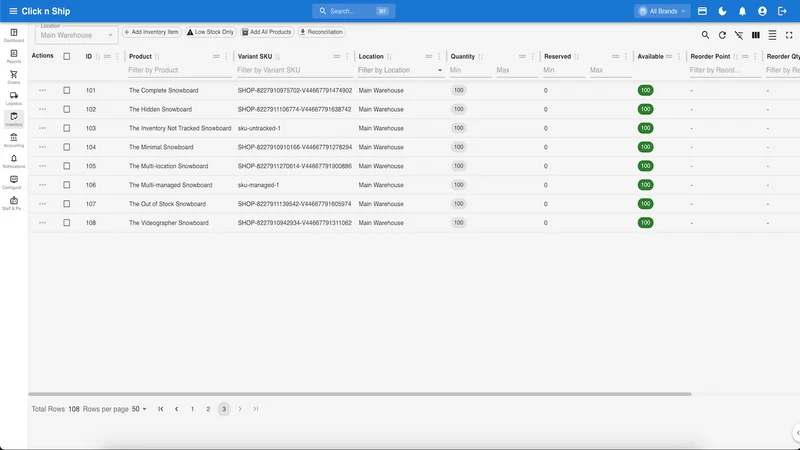Click Quantity Min filter field

pyautogui.click(x=470, y=70)
